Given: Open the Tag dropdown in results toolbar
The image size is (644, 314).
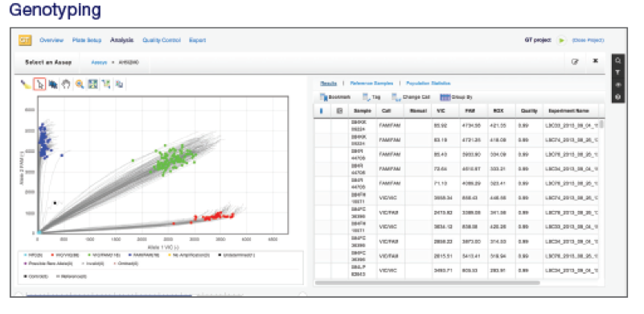Looking at the screenshot, I should pyautogui.click(x=371, y=97).
